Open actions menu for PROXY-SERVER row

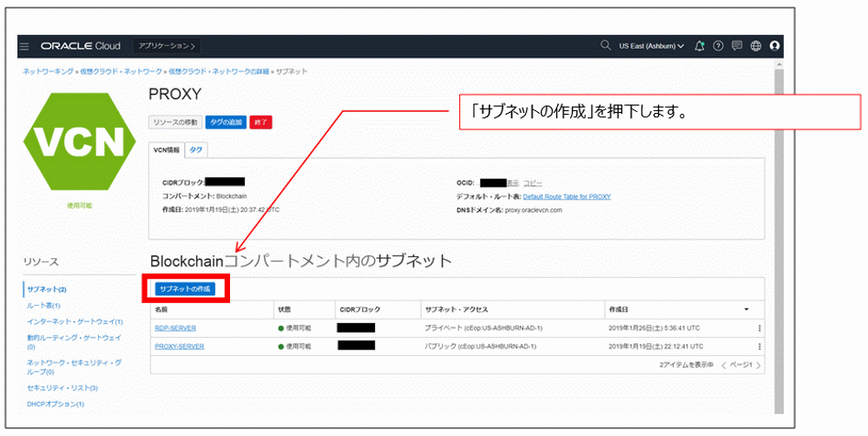(x=759, y=347)
